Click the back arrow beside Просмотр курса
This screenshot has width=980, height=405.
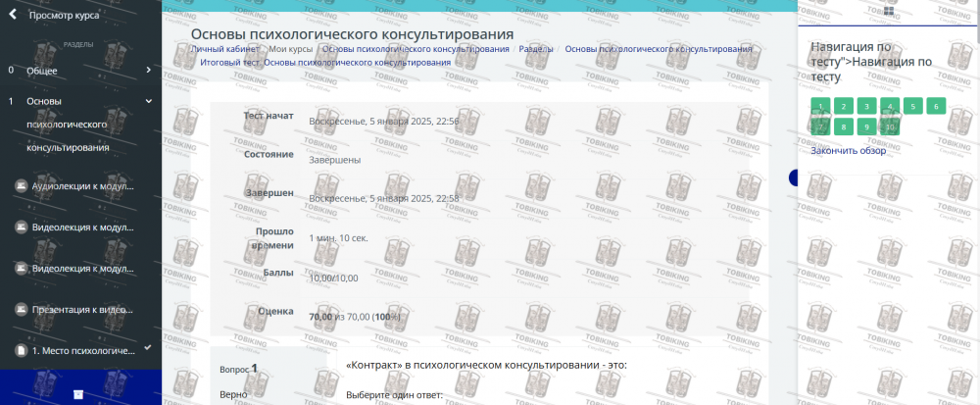[12, 15]
